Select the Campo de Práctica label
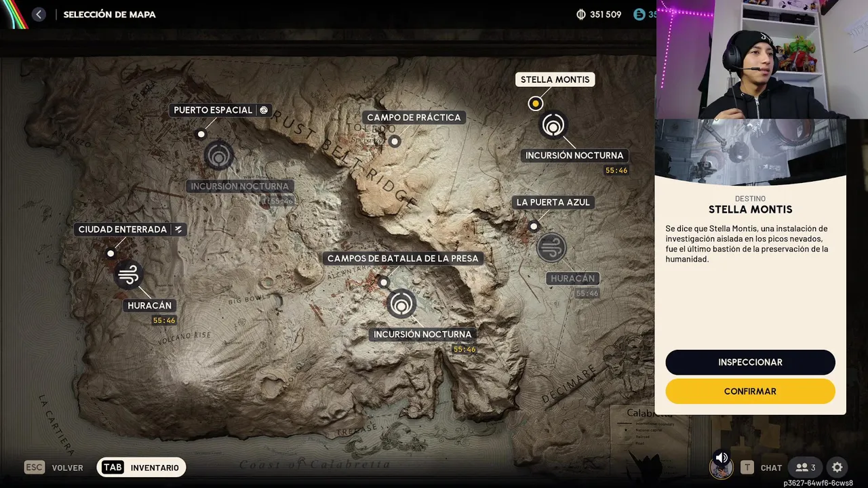 click(x=414, y=117)
